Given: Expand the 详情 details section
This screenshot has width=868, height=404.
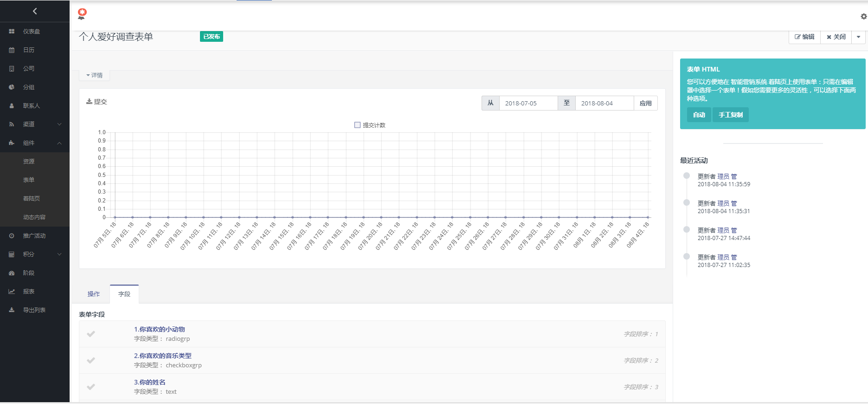Looking at the screenshot, I should pyautogui.click(x=95, y=75).
